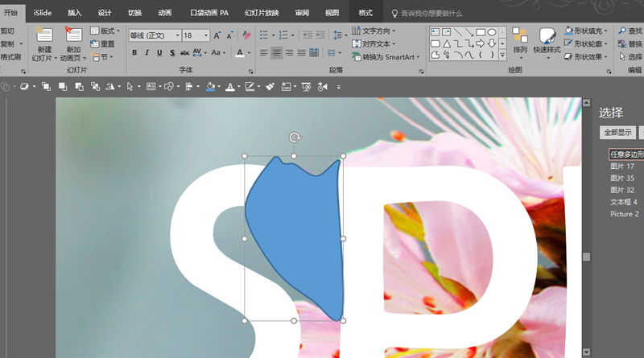The height and width of the screenshot is (358, 644).
Task: Click the decrease indent level icon
Action: (x=308, y=35)
